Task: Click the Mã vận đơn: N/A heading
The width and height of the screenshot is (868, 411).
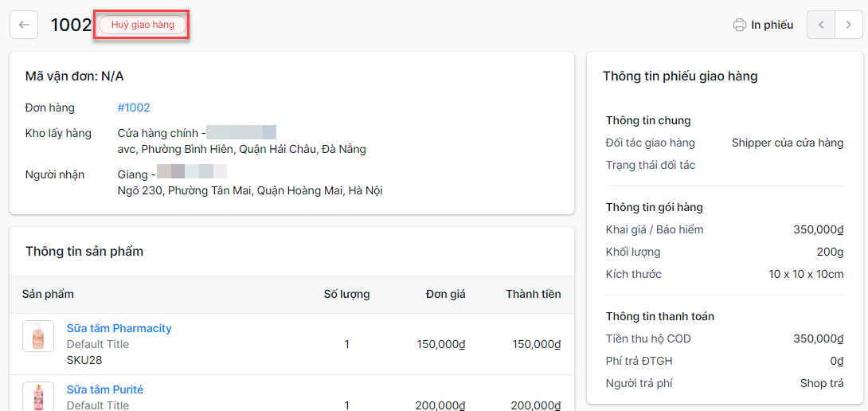Action: (x=75, y=76)
